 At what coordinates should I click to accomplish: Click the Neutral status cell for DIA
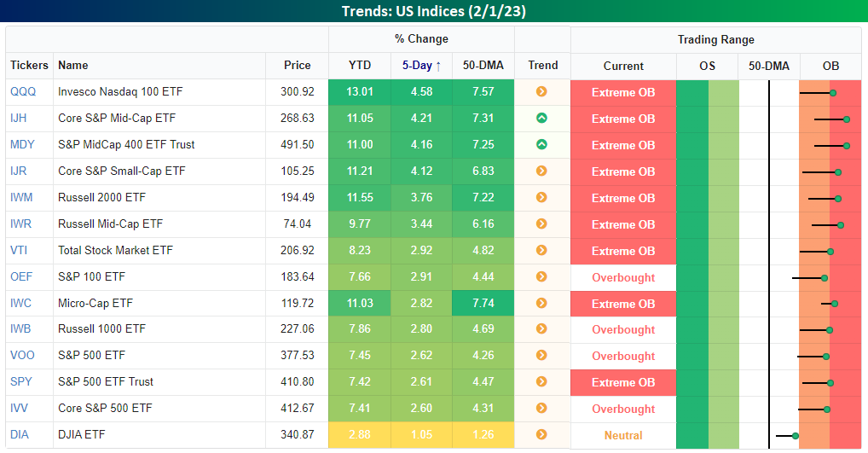[x=623, y=435]
